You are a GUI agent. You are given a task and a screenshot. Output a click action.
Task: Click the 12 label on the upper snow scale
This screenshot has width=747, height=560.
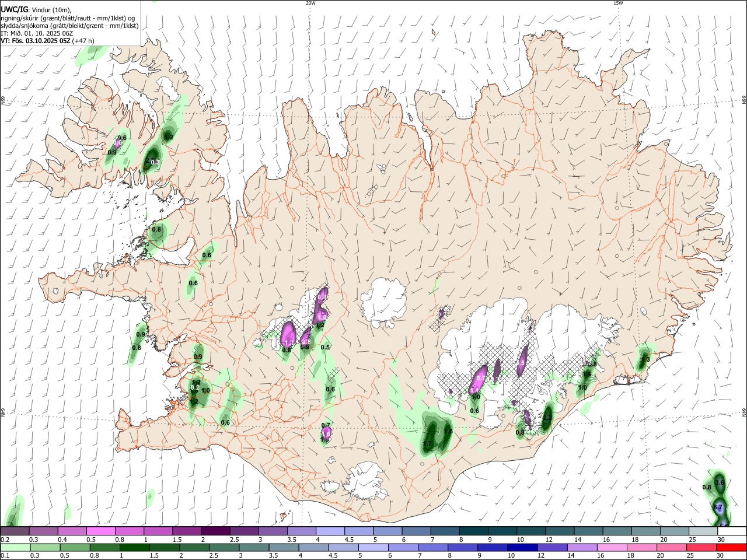549,540
